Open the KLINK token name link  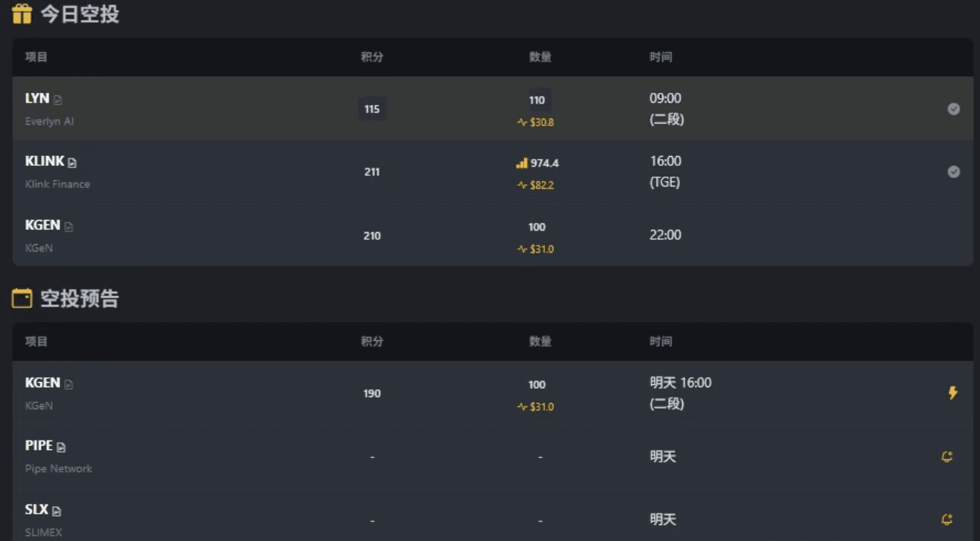[45, 161]
